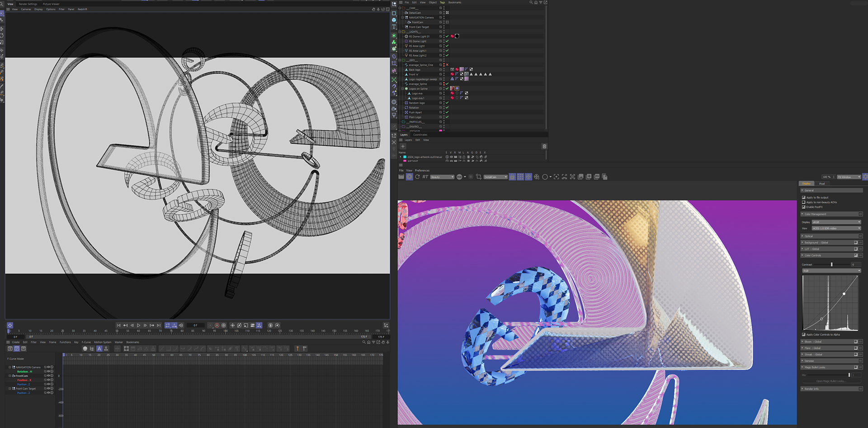Play the animation forward in the timeline
This screenshot has height=428, width=868.
[139, 325]
